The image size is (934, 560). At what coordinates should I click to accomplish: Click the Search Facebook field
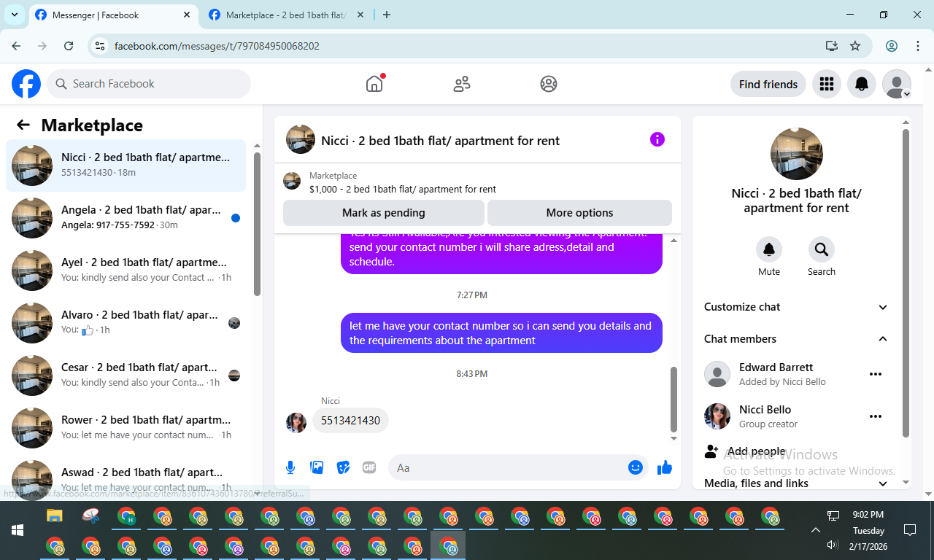pos(149,84)
